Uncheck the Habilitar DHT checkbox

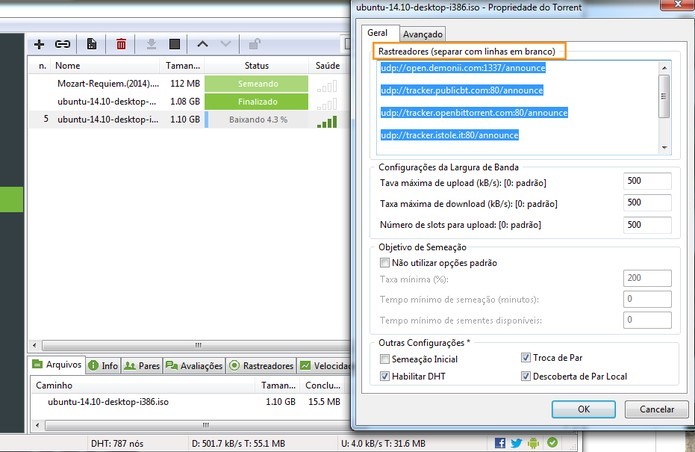pos(384,376)
